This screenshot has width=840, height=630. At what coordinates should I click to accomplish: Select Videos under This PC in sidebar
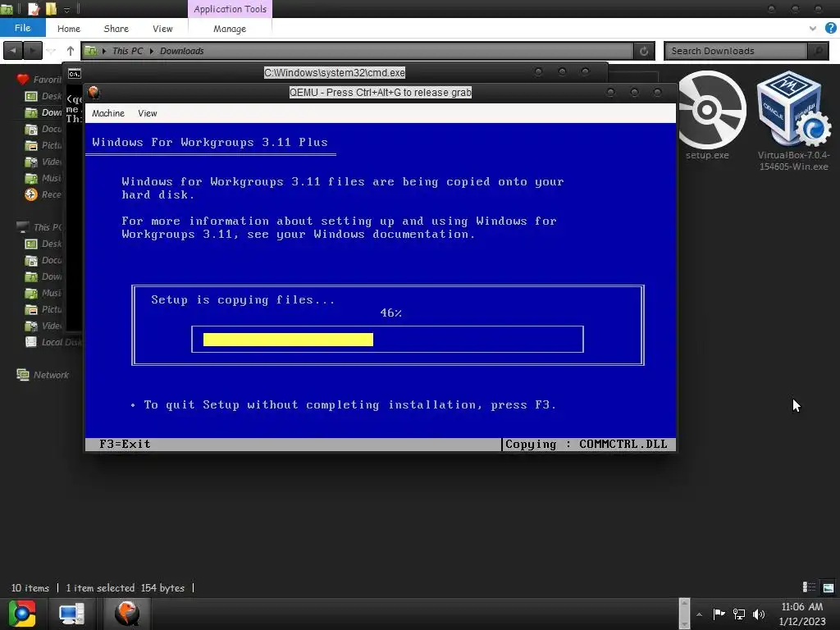[43, 326]
